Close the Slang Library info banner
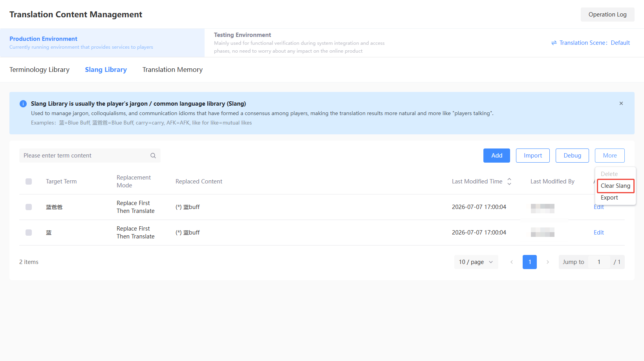 click(621, 103)
